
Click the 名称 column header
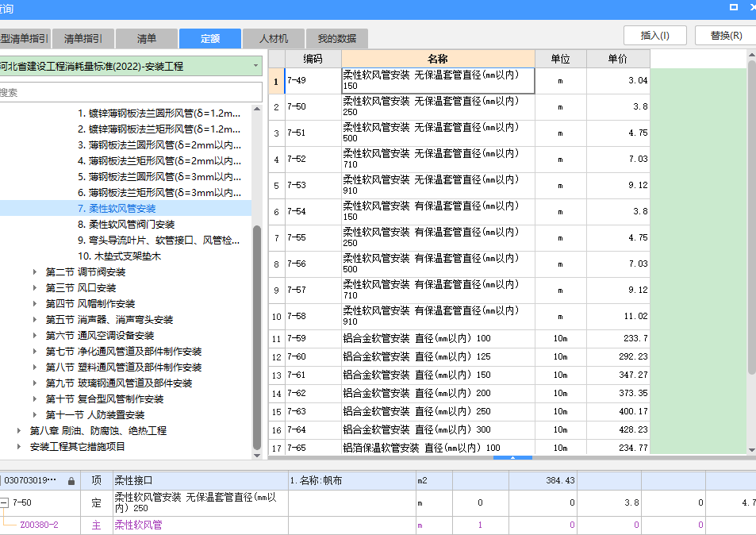tap(438, 59)
